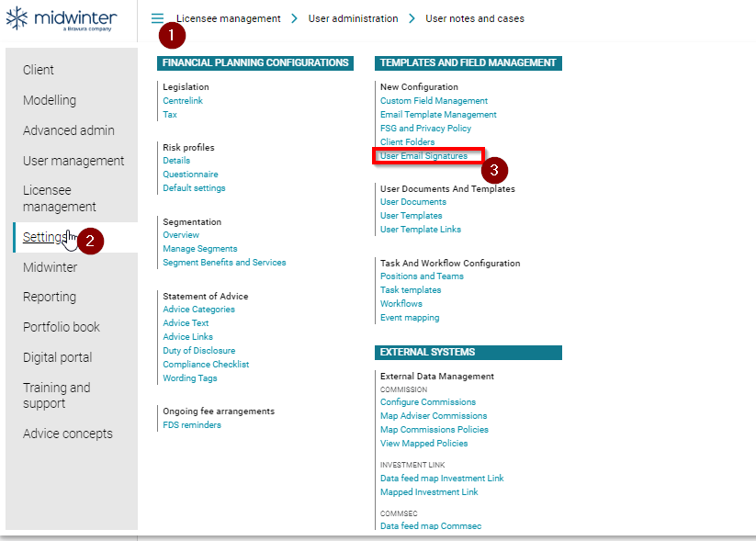Select Training and support in sidebar
This screenshot has height=541, width=756.
[56, 395]
